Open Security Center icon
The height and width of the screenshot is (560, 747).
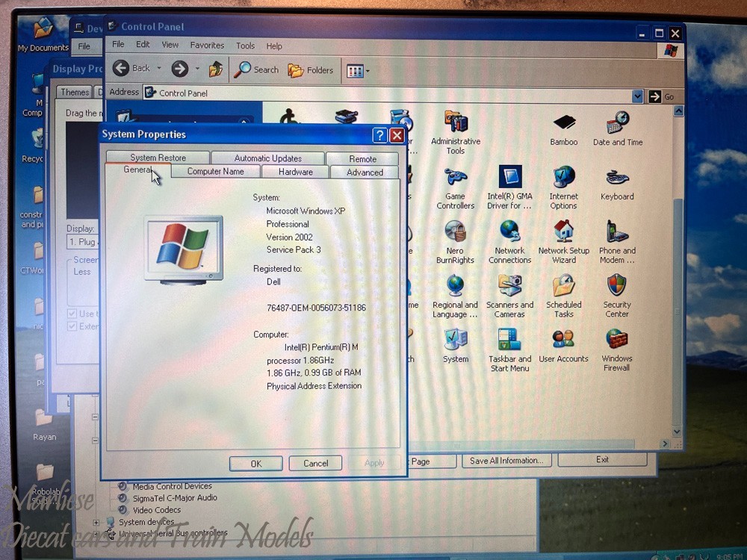[x=617, y=296]
